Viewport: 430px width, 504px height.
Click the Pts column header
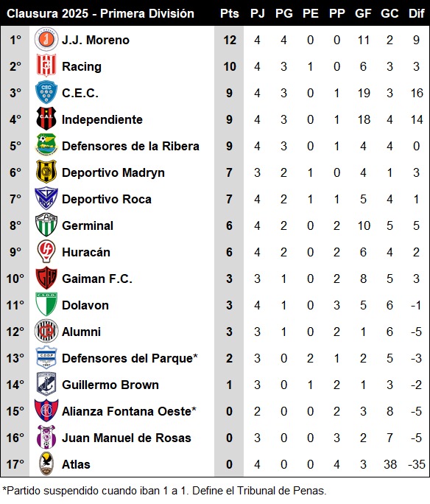(x=229, y=13)
